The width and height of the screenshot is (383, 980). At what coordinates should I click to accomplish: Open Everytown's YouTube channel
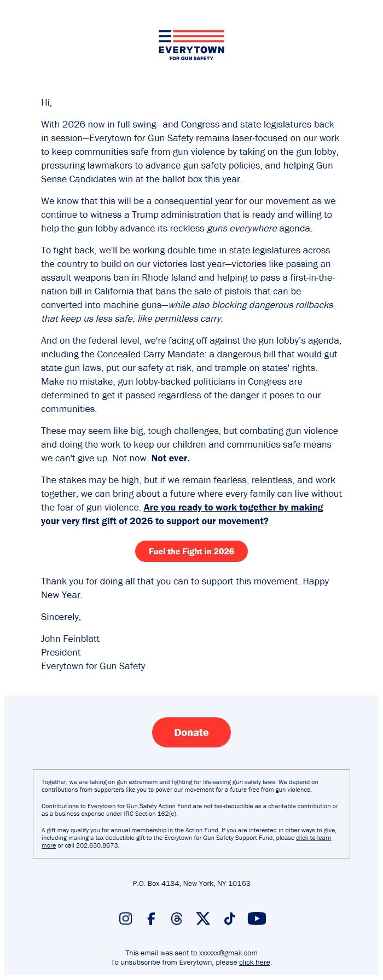(257, 919)
